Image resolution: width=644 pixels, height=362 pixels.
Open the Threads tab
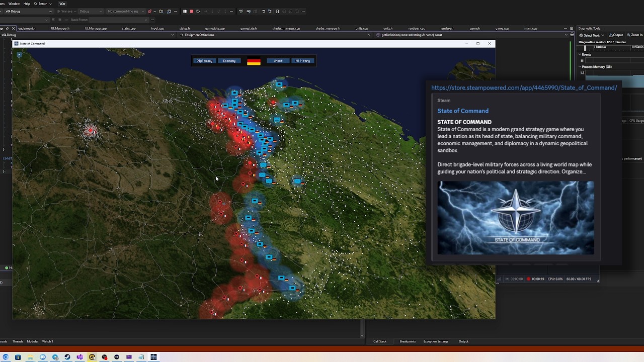tap(18, 341)
